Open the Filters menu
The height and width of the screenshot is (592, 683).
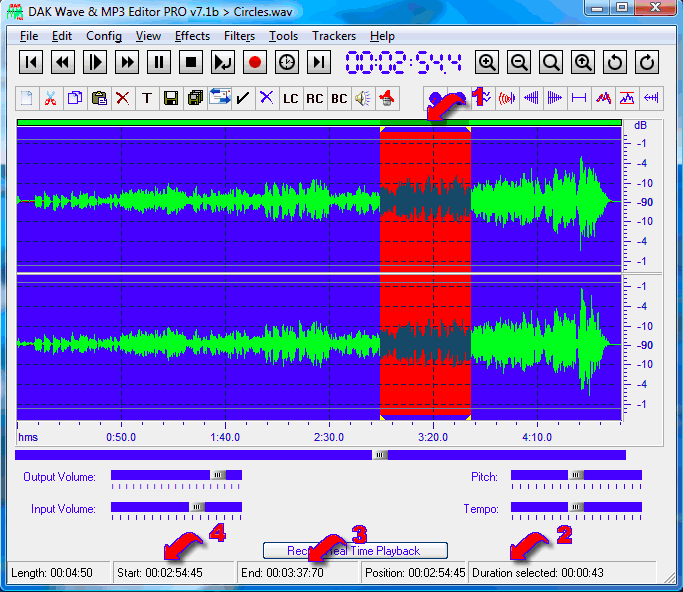pyautogui.click(x=239, y=36)
